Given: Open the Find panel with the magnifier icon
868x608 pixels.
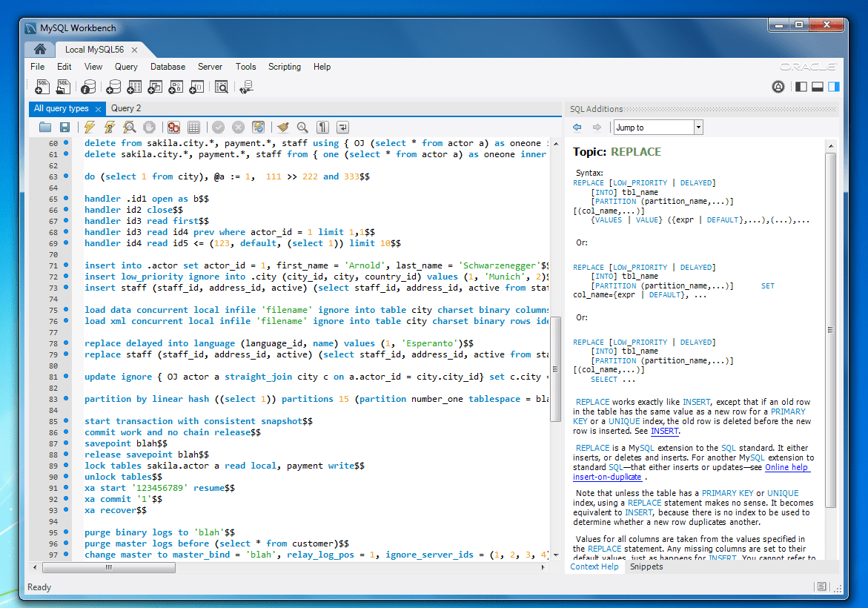Looking at the screenshot, I should (302, 127).
